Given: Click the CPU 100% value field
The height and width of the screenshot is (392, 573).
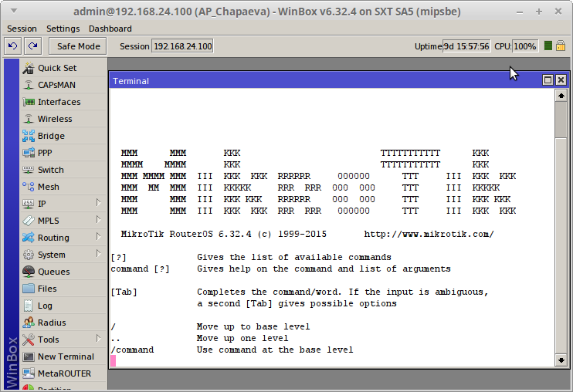Looking at the screenshot, I should pos(525,46).
